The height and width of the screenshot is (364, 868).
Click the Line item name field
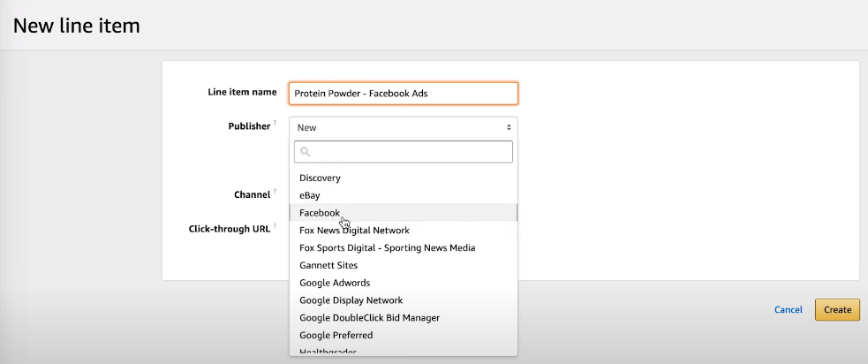pyautogui.click(x=403, y=93)
